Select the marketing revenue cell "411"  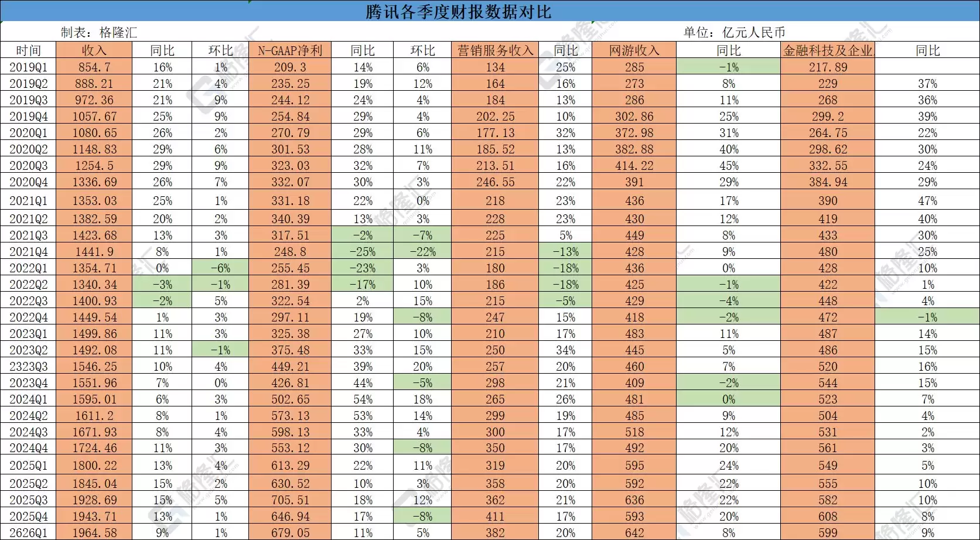pyautogui.click(x=495, y=517)
